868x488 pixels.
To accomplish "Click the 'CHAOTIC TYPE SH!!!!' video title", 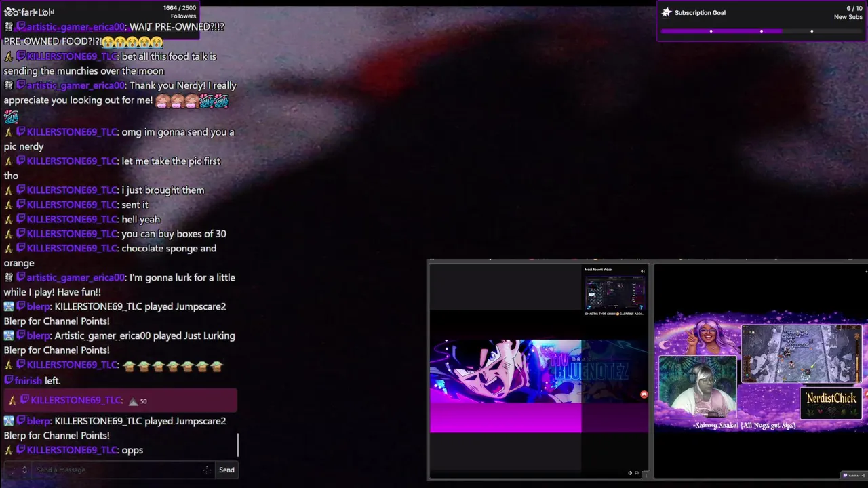I will (614, 314).
